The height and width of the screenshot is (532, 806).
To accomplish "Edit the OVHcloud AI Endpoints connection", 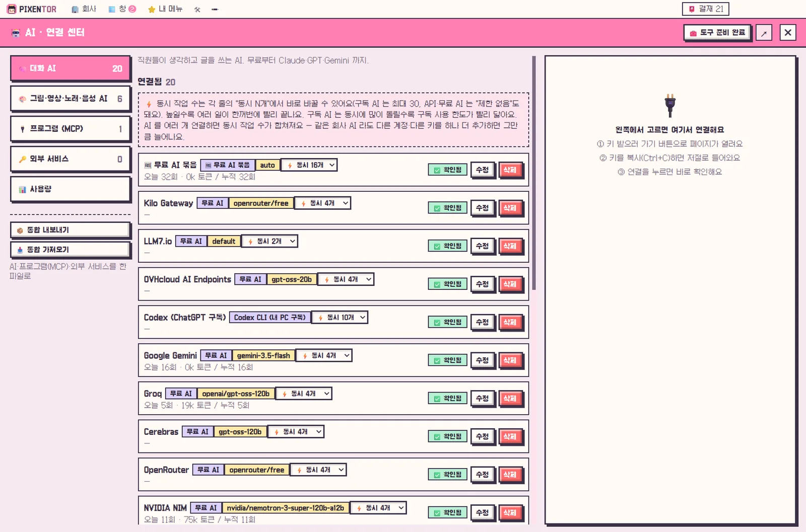I will [483, 284].
